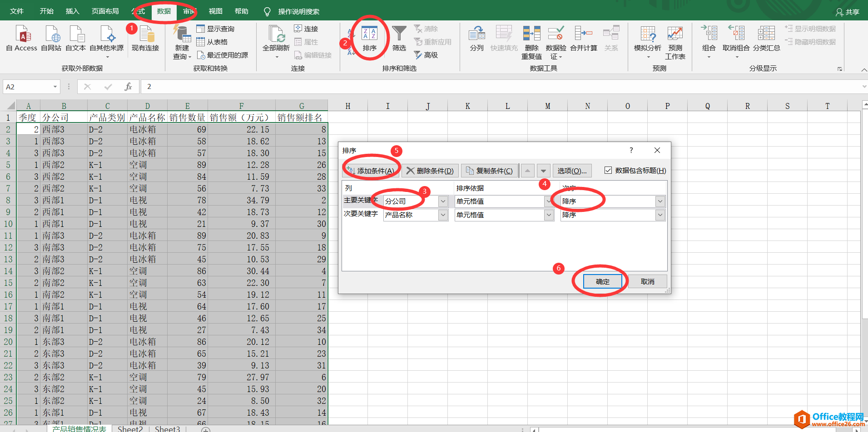Open the primary key order dropdown (降序)
Viewport: 868px width, 432px height.
[x=660, y=201]
